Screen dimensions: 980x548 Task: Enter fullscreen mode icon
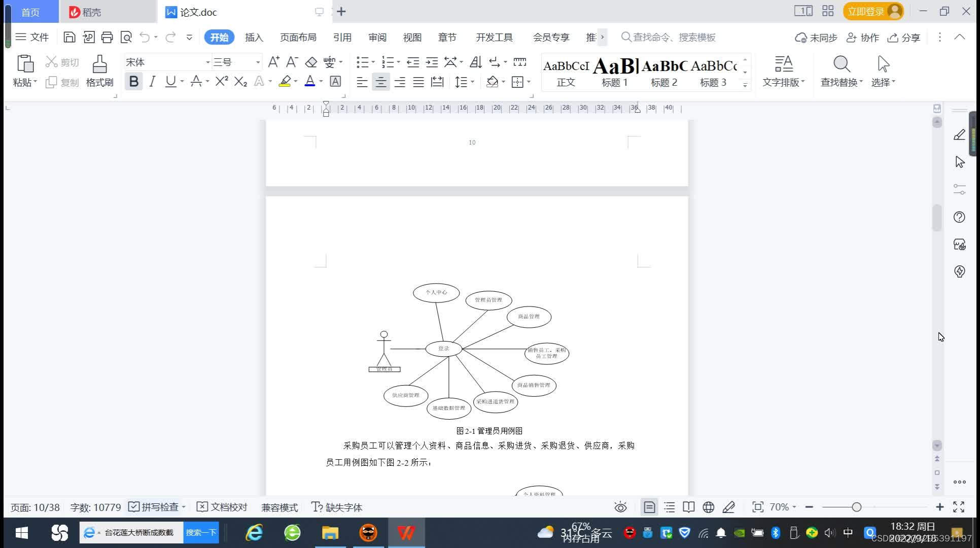[959, 507]
